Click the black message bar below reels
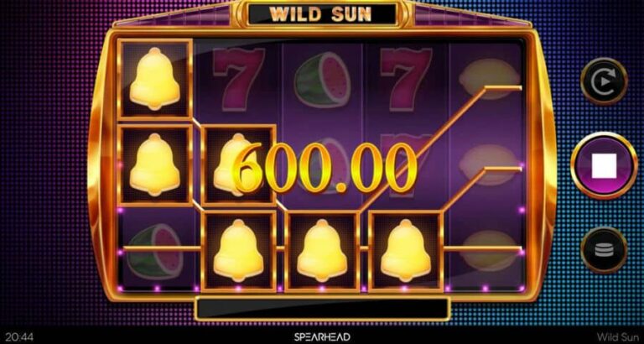644x344 pixels. [322, 309]
